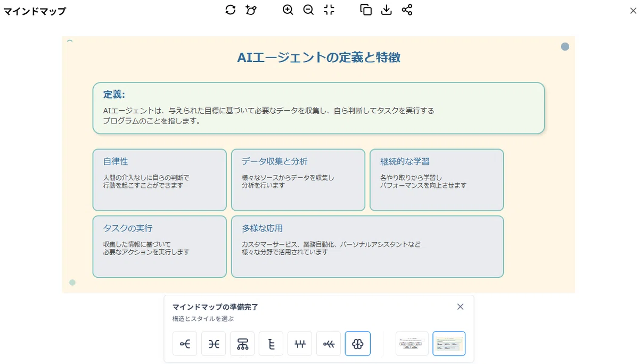Select the org chart structure layout
The image size is (639, 364).
242,344
